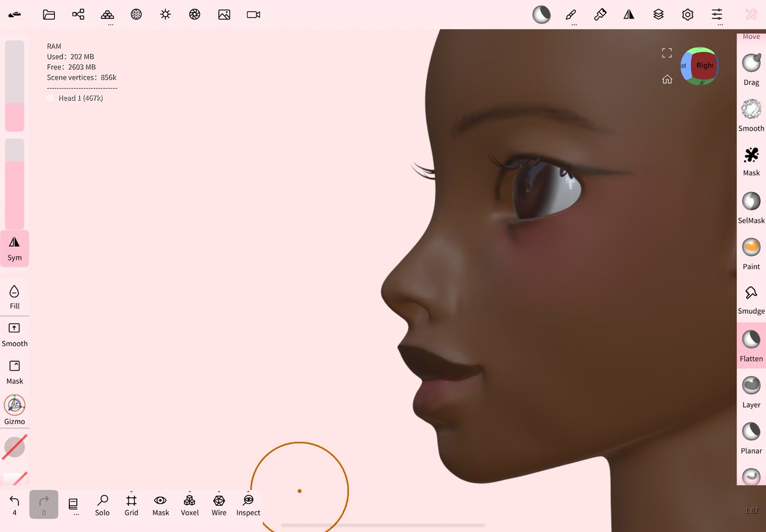This screenshot has width=766, height=532.
Task: Toggle the Gizmo tool
Action: pyautogui.click(x=15, y=410)
